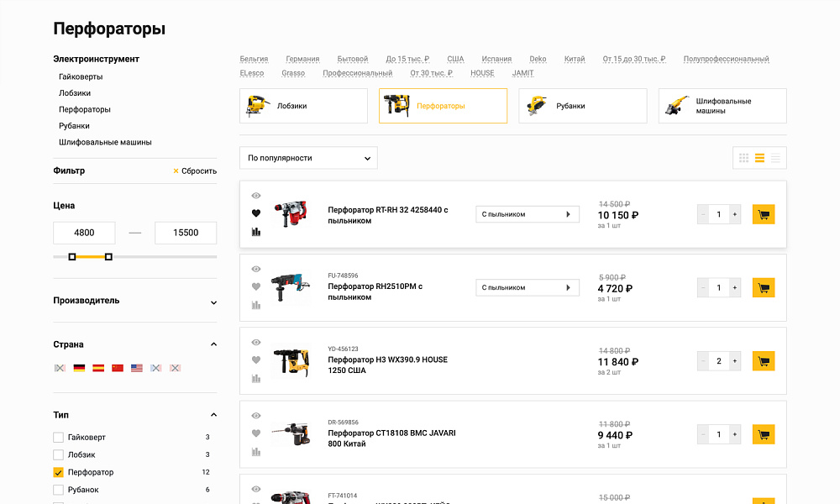Select the Germany flag country filter
Screen dimensions: 840x504
point(79,368)
